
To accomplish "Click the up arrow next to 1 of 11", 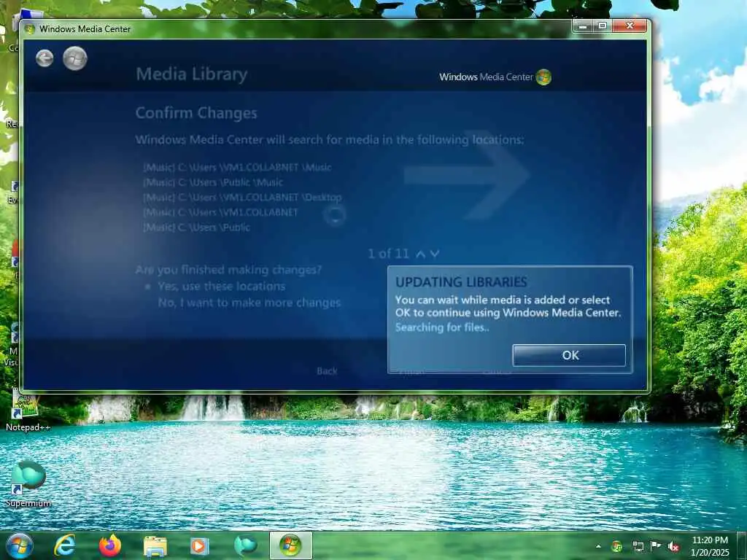I will pyautogui.click(x=420, y=254).
